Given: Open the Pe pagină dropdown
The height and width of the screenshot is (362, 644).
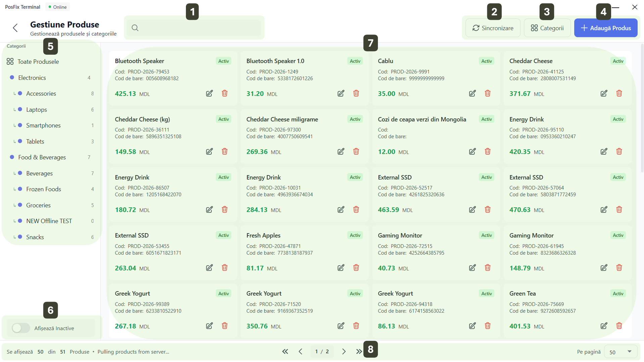Looking at the screenshot, I should point(620,352).
